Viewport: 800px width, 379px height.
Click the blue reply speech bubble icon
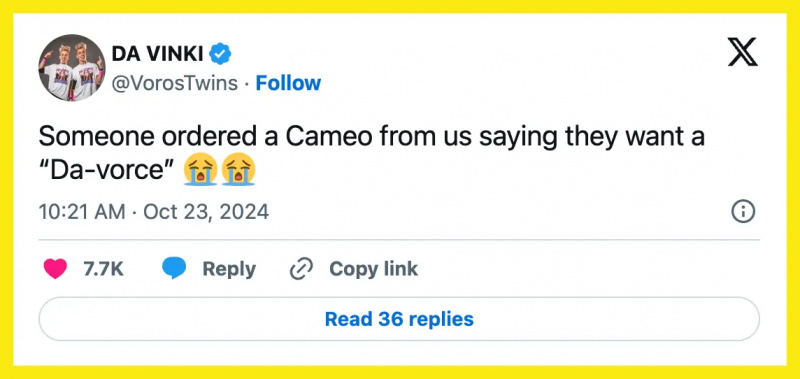coord(174,268)
